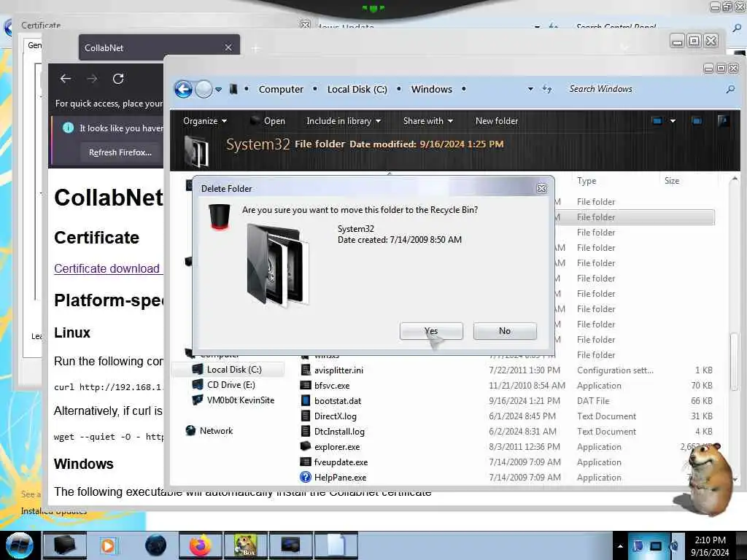Select VM0b0t KevinSite in navigation pane
This screenshot has width=747, height=560.
(x=241, y=400)
